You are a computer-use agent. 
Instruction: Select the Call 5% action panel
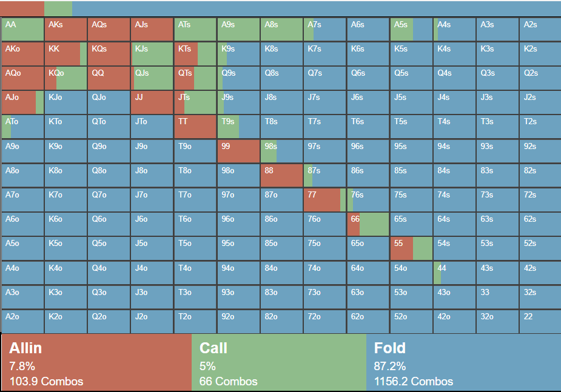pos(278,362)
